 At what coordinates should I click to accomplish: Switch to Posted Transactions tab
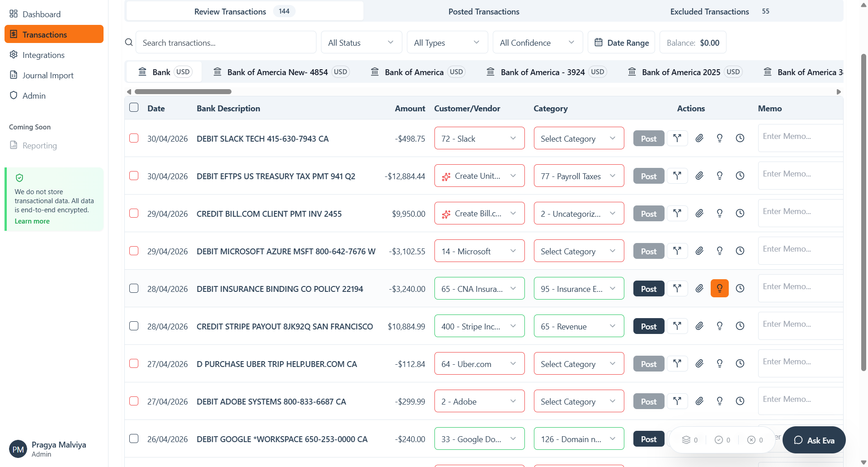pyautogui.click(x=483, y=12)
